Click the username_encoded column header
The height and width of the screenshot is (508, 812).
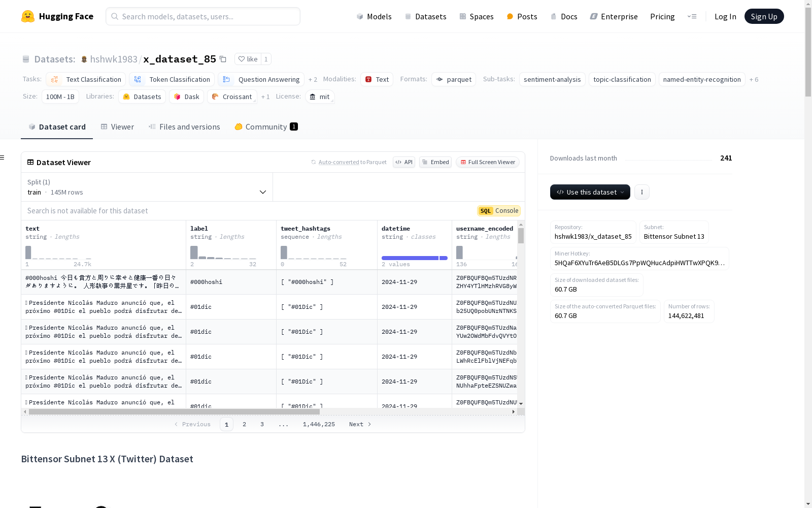click(485, 229)
